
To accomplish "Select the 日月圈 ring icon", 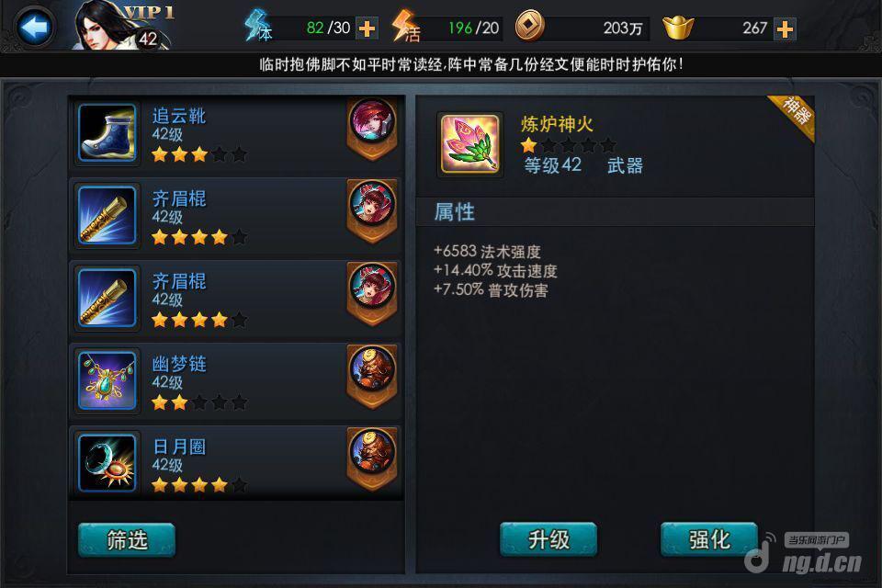I will 107,463.
